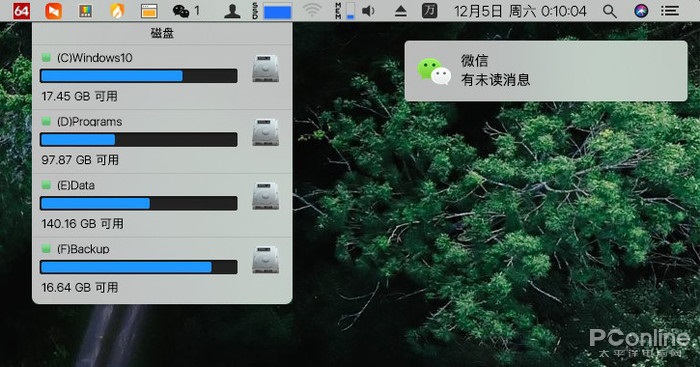Click the eject icon in menu bar
Screen dimensions: 700x367
(400, 11)
